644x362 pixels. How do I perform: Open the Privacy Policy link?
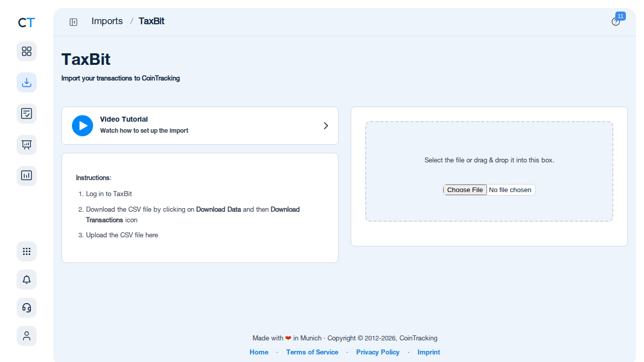pos(378,352)
